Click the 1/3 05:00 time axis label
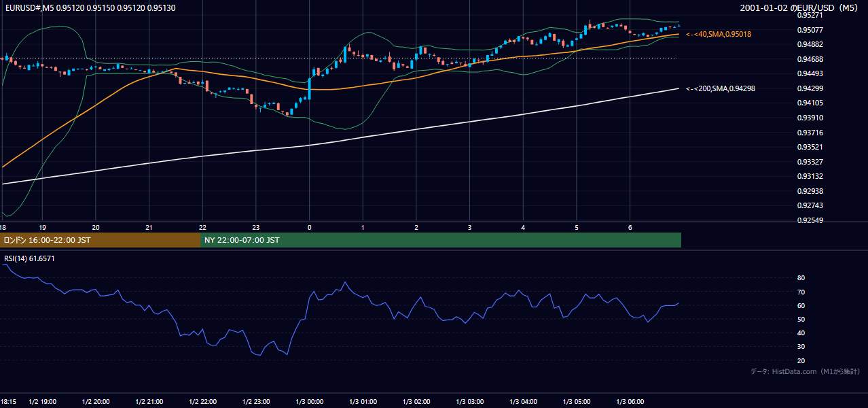The height and width of the screenshot is (408, 868). pyautogui.click(x=577, y=402)
